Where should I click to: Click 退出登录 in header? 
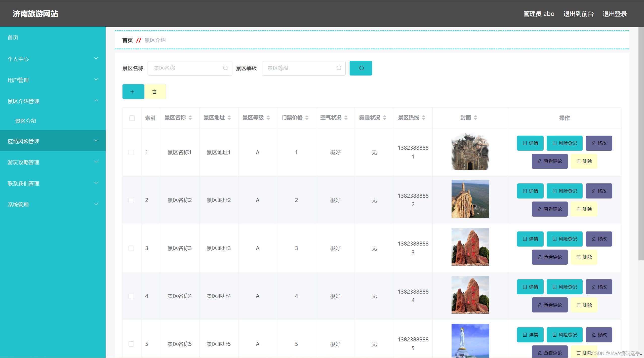click(x=615, y=14)
